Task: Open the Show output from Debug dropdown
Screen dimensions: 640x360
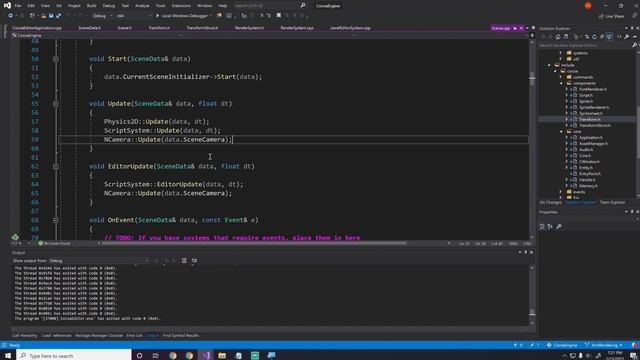Action: (99, 260)
